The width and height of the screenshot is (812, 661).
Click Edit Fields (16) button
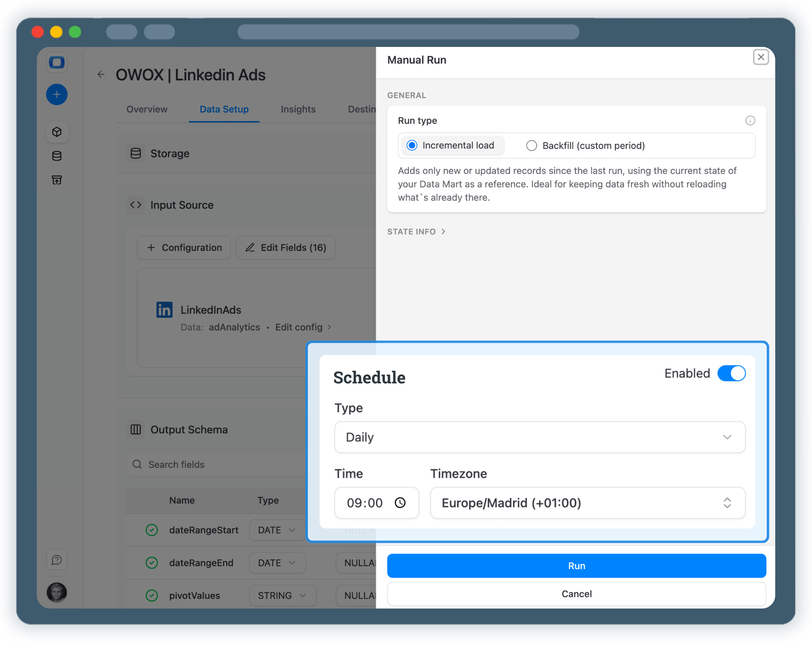pos(285,248)
